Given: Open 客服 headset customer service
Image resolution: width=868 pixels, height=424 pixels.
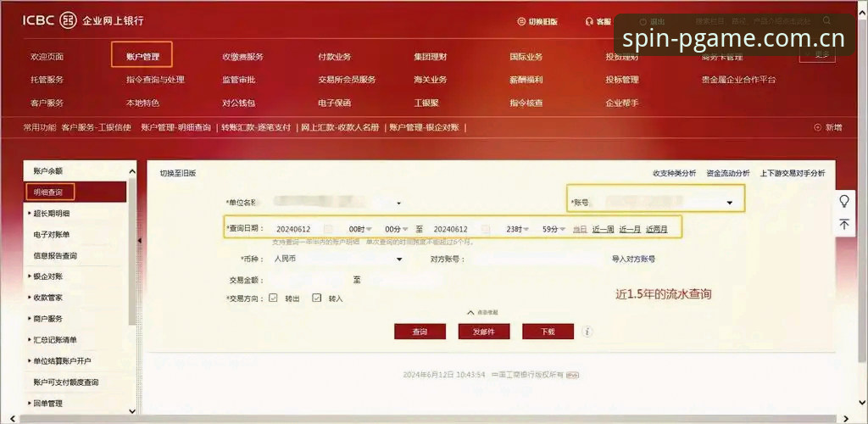Looking at the screenshot, I should [x=598, y=21].
